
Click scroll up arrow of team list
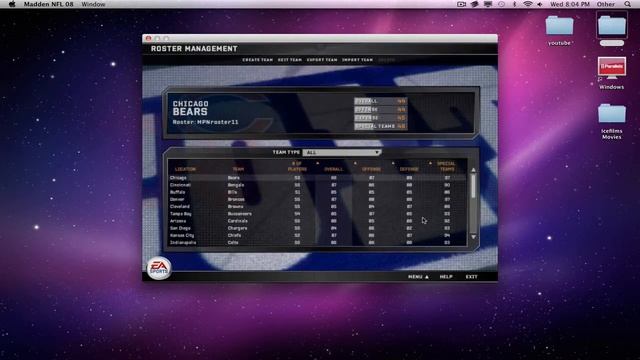tap(473, 170)
